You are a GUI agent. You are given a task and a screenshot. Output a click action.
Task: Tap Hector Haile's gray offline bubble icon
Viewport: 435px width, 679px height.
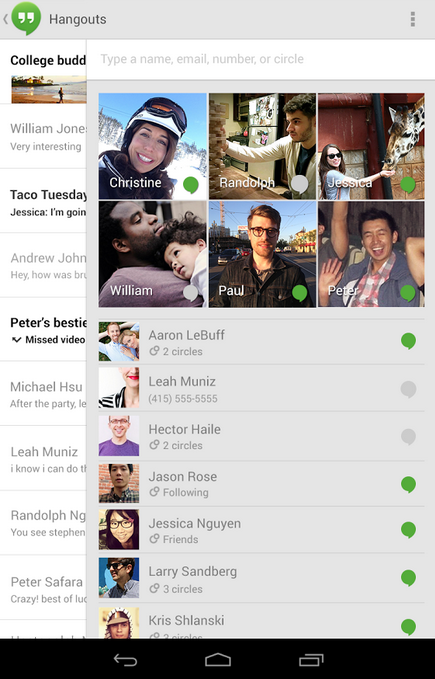pos(408,436)
